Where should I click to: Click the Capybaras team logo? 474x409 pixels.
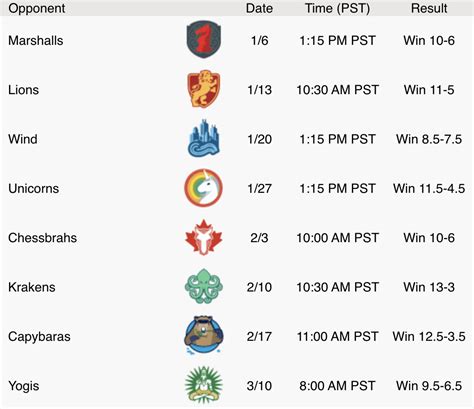pyautogui.click(x=203, y=335)
